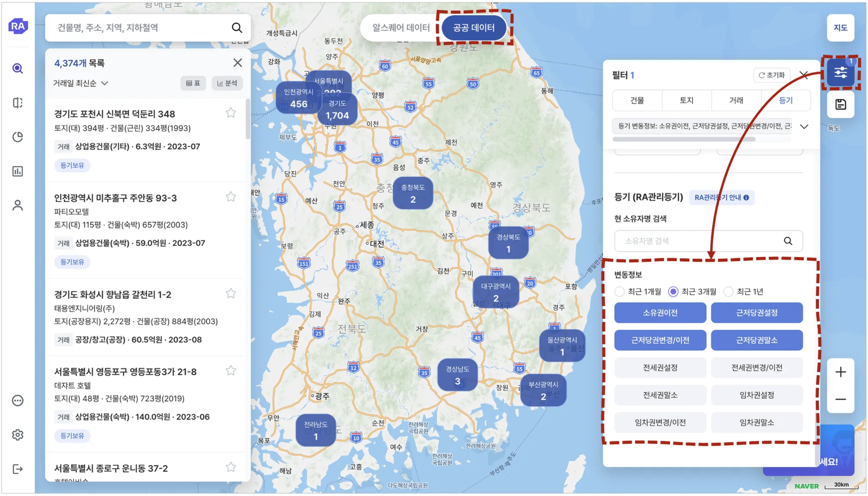Click the logout icon at sidebar bottom
Screen dimensions: 868x496
point(18,469)
